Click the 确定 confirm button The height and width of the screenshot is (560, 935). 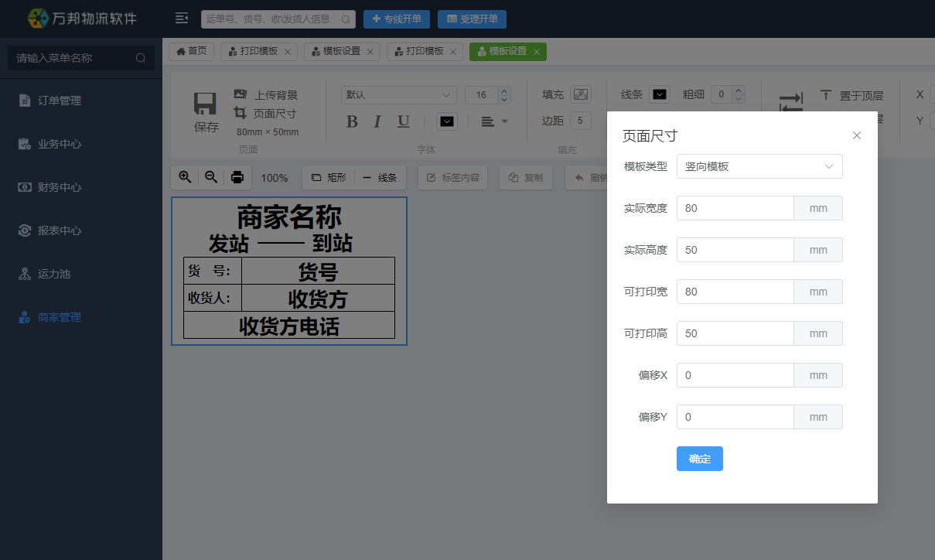coord(700,459)
